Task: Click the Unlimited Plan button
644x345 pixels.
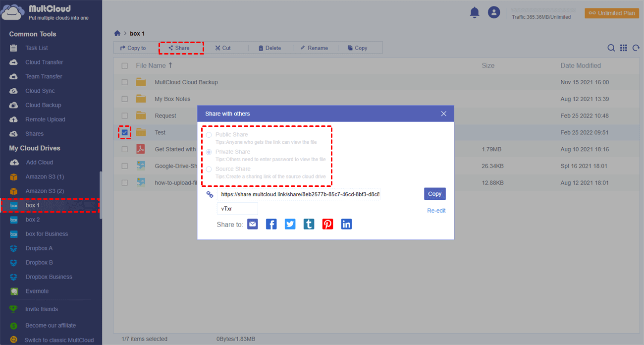Action: tap(612, 13)
